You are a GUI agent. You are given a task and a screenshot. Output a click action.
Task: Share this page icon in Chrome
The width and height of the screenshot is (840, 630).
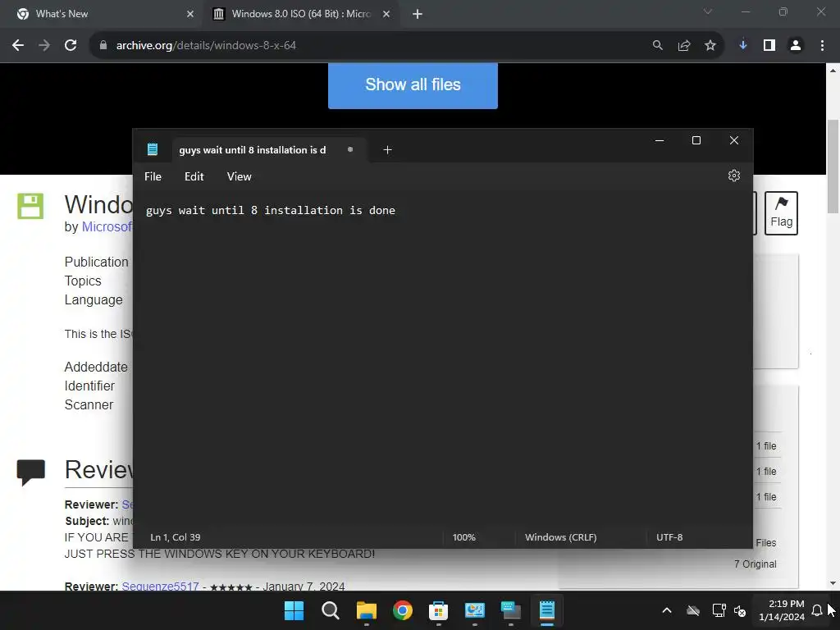pyautogui.click(x=683, y=46)
